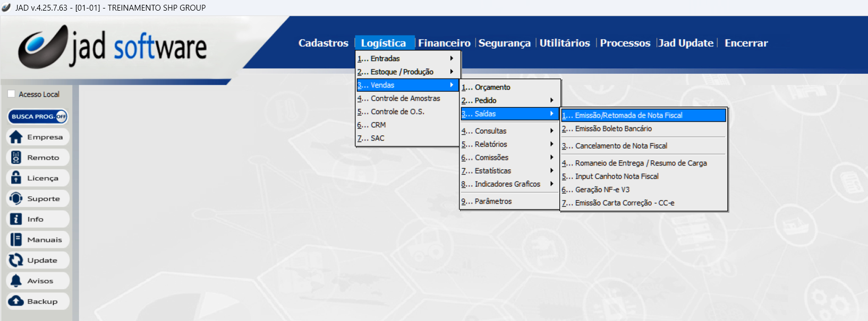Expand the Pedido submenu
This screenshot has height=321, width=868.
tap(509, 100)
